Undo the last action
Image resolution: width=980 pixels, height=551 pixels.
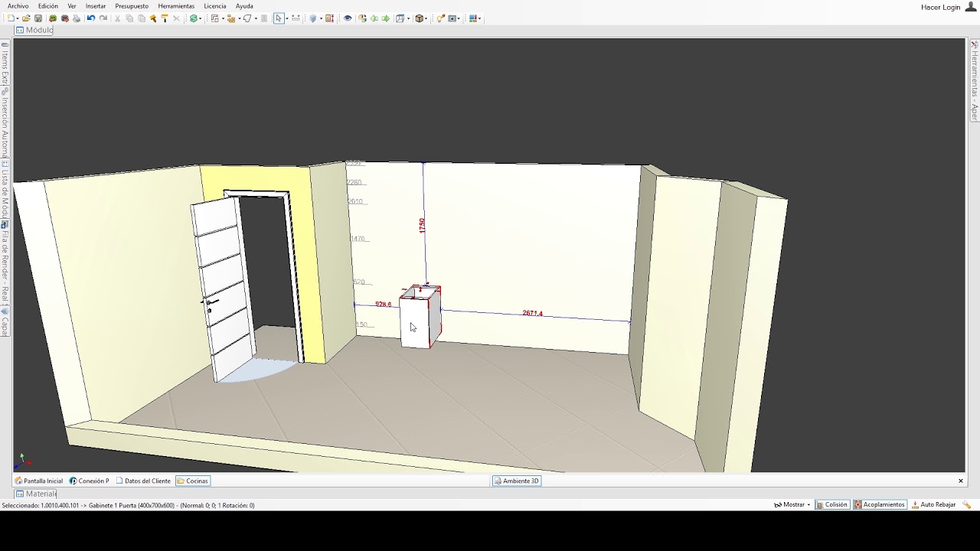[x=90, y=18]
